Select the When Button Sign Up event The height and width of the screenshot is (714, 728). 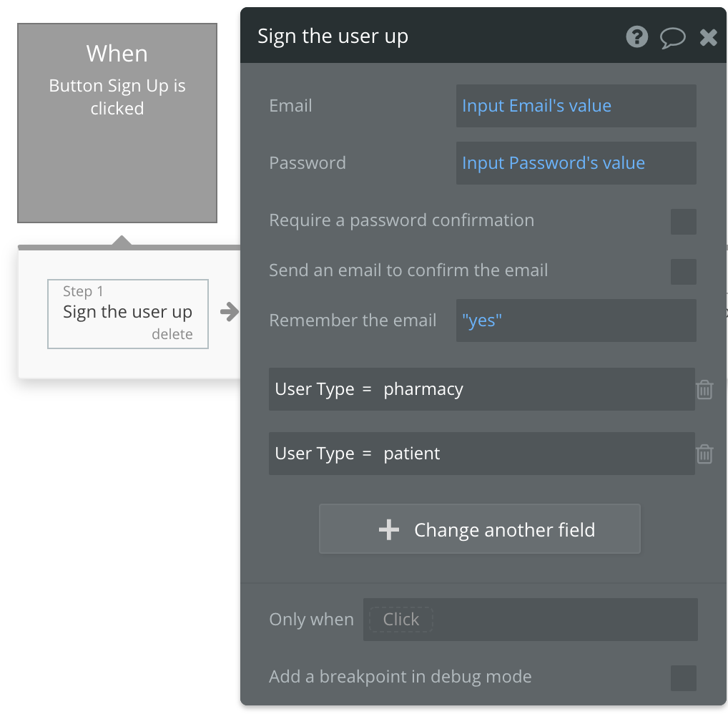(x=117, y=122)
